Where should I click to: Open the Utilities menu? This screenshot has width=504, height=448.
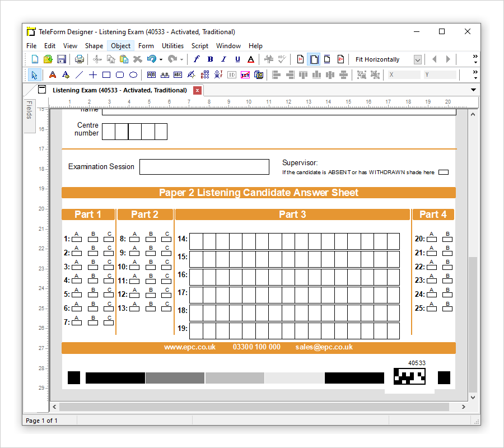[172, 45]
